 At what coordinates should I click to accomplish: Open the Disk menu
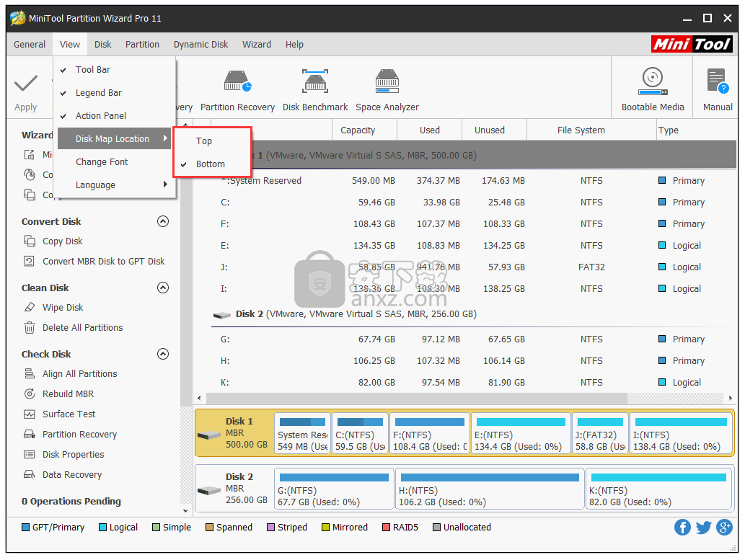click(x=102, y=44)
